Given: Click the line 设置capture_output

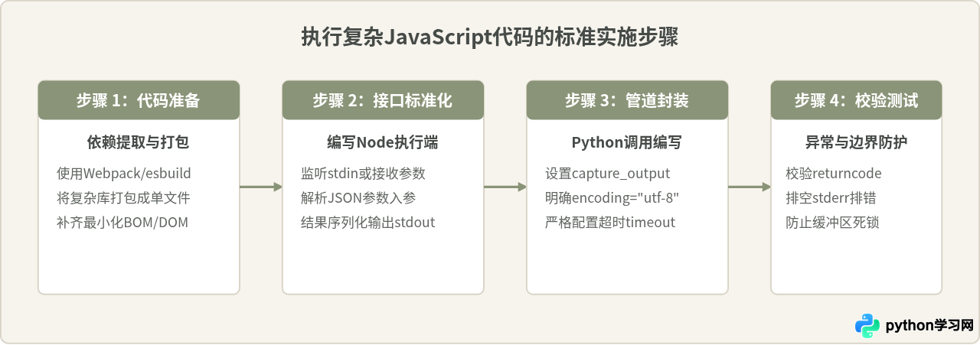Looking at the screenshot, I should click(x=608, y=174).
